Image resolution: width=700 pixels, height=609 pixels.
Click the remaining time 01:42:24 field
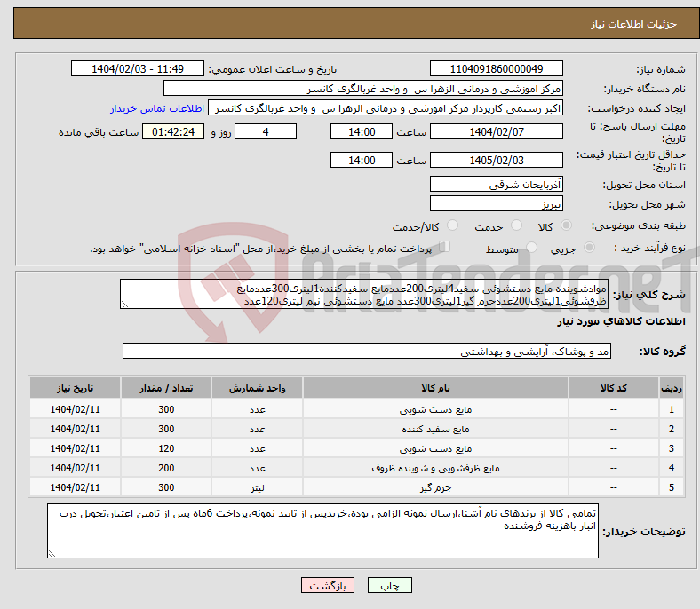pos(173,131)
